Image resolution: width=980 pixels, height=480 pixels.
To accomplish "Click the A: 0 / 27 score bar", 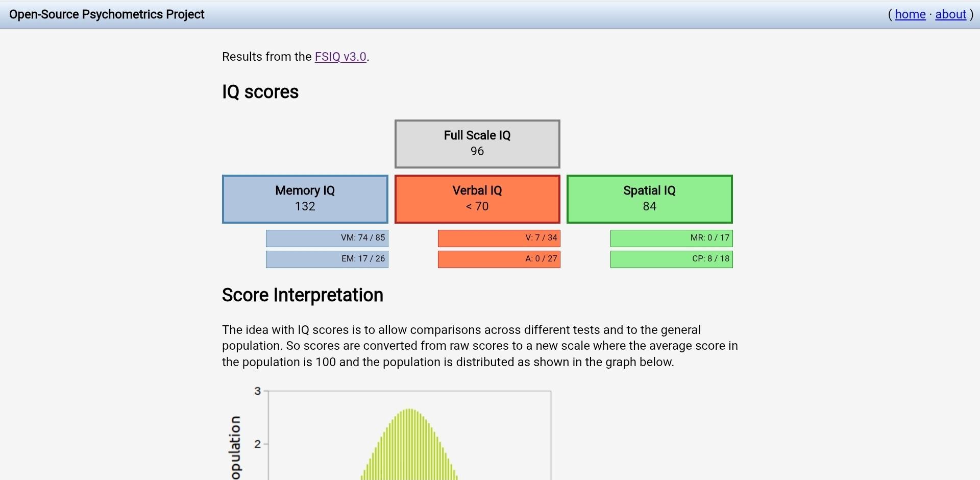I will (499, 259).
